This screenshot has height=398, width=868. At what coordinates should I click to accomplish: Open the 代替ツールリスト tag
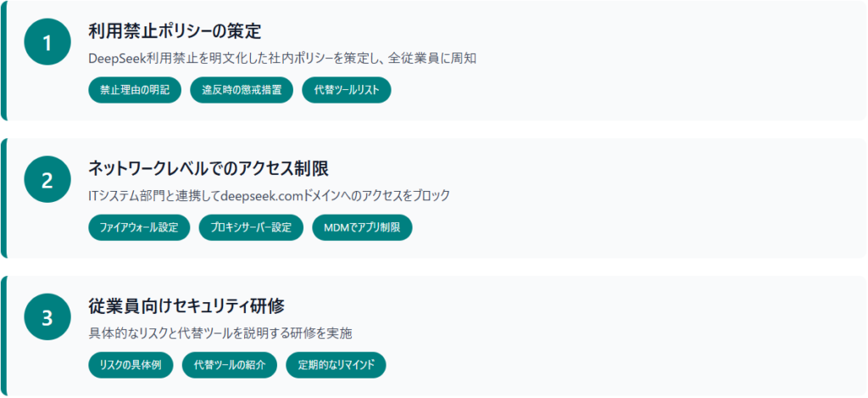346,91
